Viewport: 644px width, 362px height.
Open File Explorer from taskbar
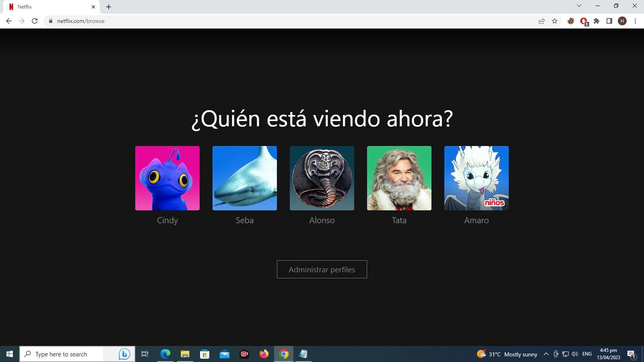(x=185, y=354)
